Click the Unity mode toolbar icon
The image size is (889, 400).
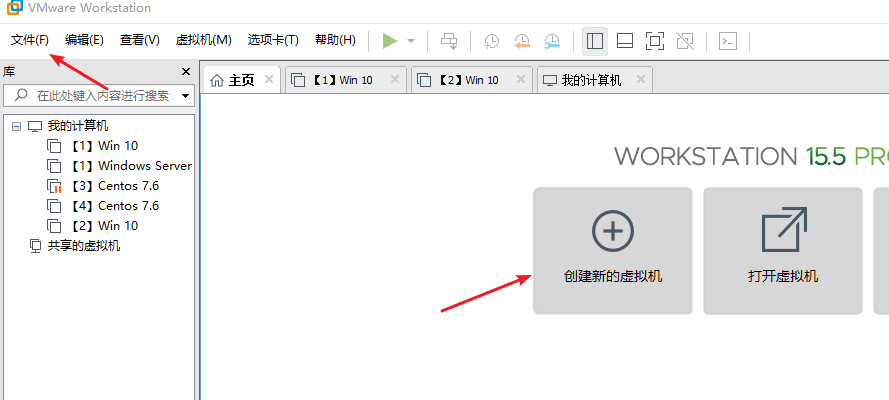click(x=685, y=41)
